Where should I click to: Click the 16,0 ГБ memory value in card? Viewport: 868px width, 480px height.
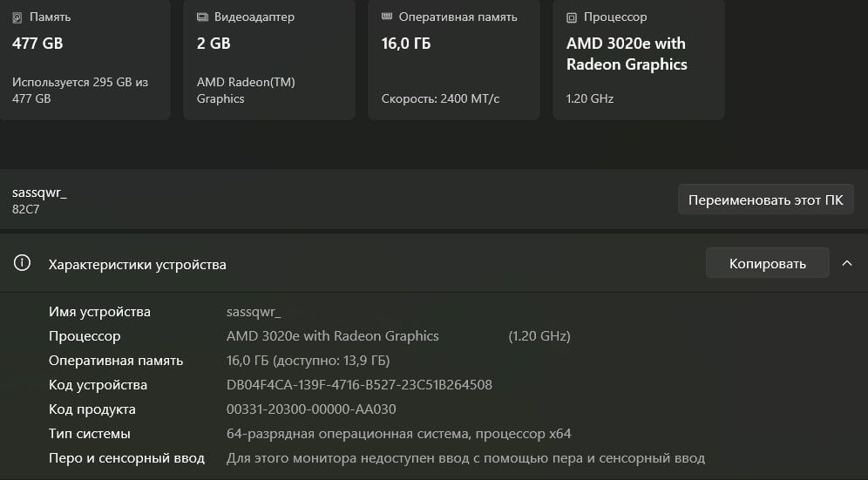pos(406,44)
